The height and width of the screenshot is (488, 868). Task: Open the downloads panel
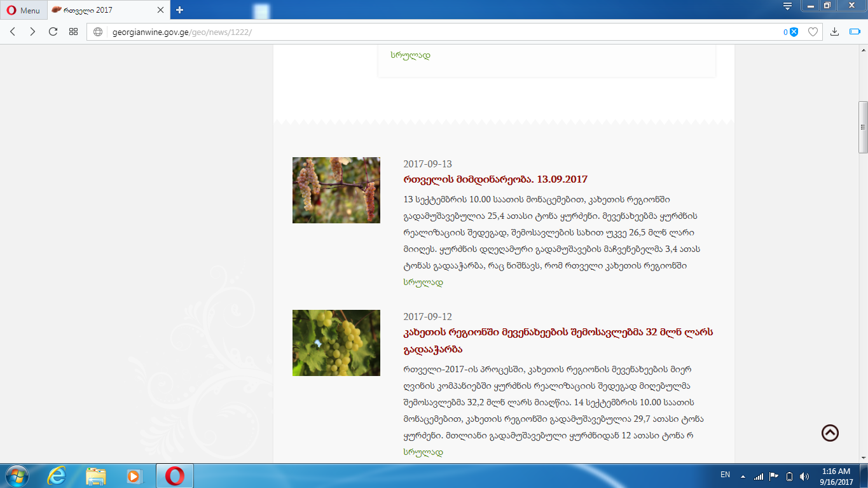(x=835, y=32)
